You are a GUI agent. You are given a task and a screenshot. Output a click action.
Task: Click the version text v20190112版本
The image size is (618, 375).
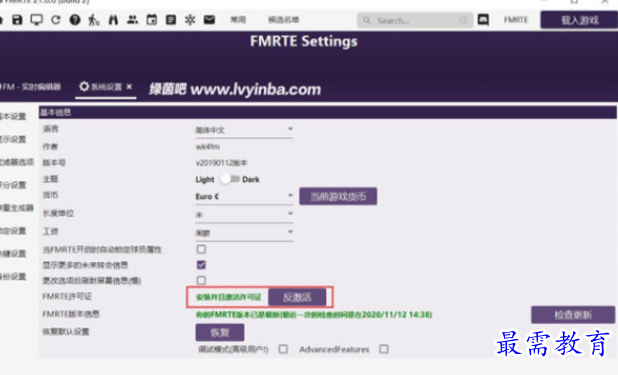222,162
